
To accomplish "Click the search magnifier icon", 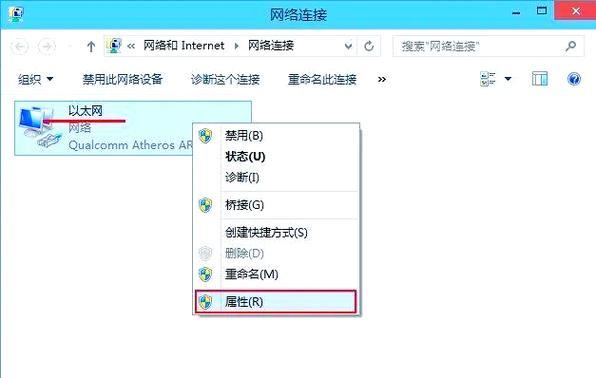I will [570, 46].
